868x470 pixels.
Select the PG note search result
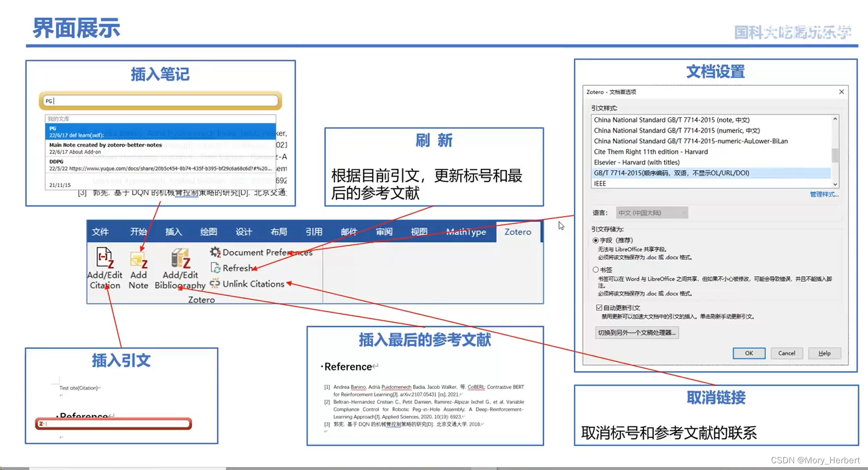pyautogui.click(x=160, y=132)
